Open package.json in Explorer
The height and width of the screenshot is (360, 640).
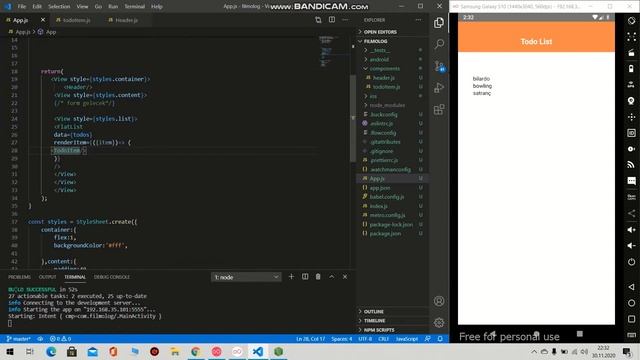pyautogui.click(x=393, y=233)
